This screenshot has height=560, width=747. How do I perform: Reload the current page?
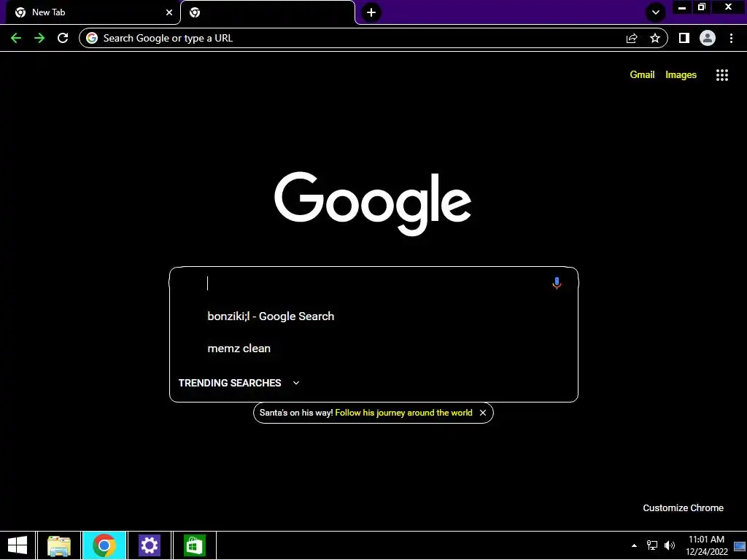coord(63,38)
